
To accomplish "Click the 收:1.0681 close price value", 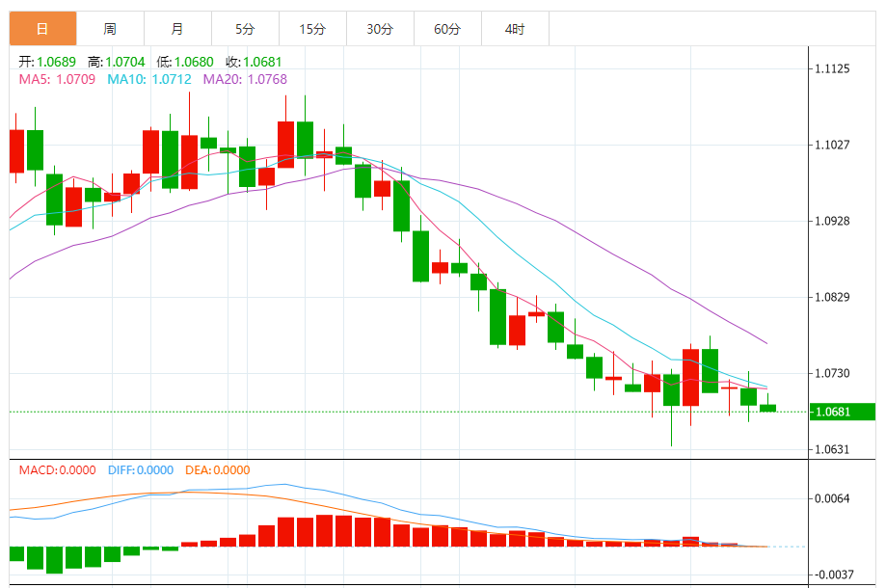I will [x=254, y=62].
